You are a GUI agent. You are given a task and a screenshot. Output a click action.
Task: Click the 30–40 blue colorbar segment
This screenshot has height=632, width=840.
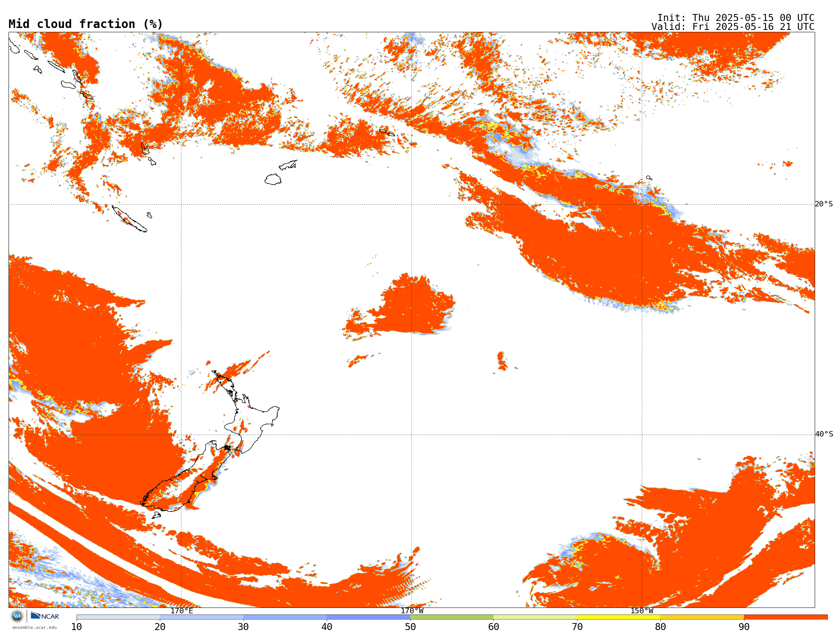pyautogui.click(x=285, y=617)
